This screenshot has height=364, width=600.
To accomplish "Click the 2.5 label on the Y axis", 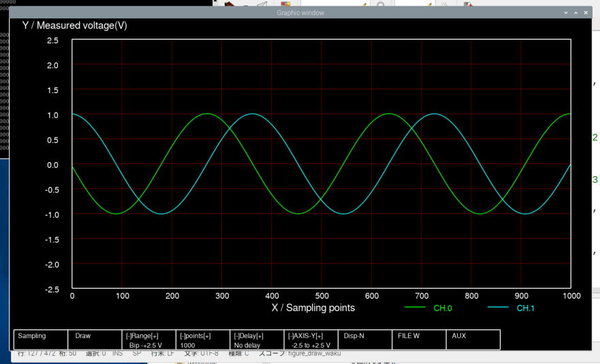I will coord(52,41).
